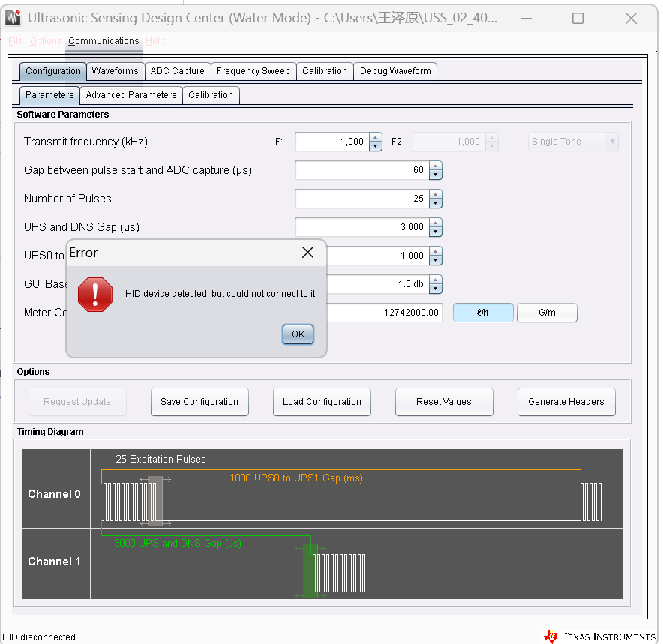Screen dimensions: 663x644
Task: Click the '1000 UPS0 to UPS1 Gap (ms)' label
Action: click(x=296, y=478)
